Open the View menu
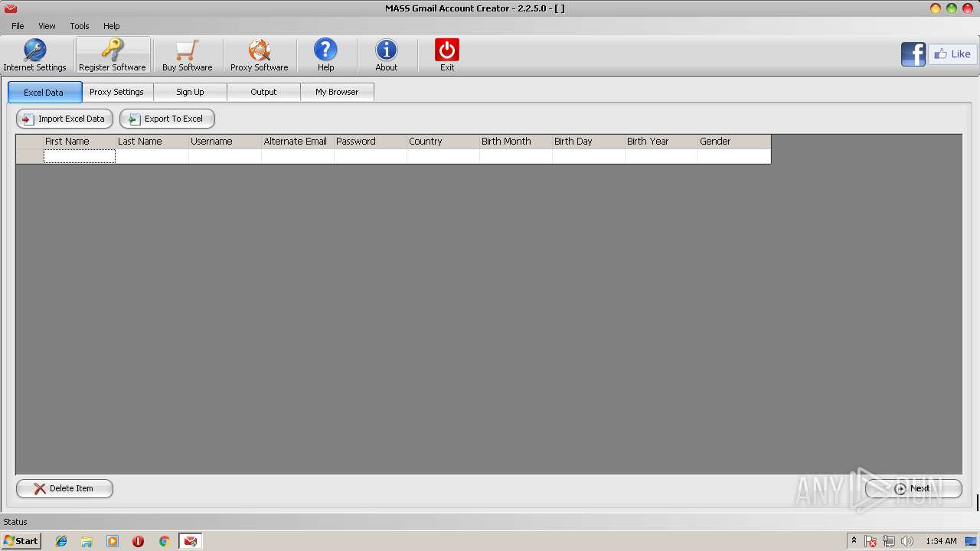 click(47, 26)
